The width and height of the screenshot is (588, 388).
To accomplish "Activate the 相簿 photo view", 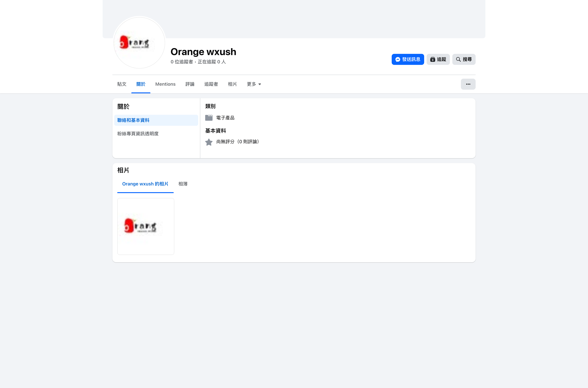I will point(183,184).
